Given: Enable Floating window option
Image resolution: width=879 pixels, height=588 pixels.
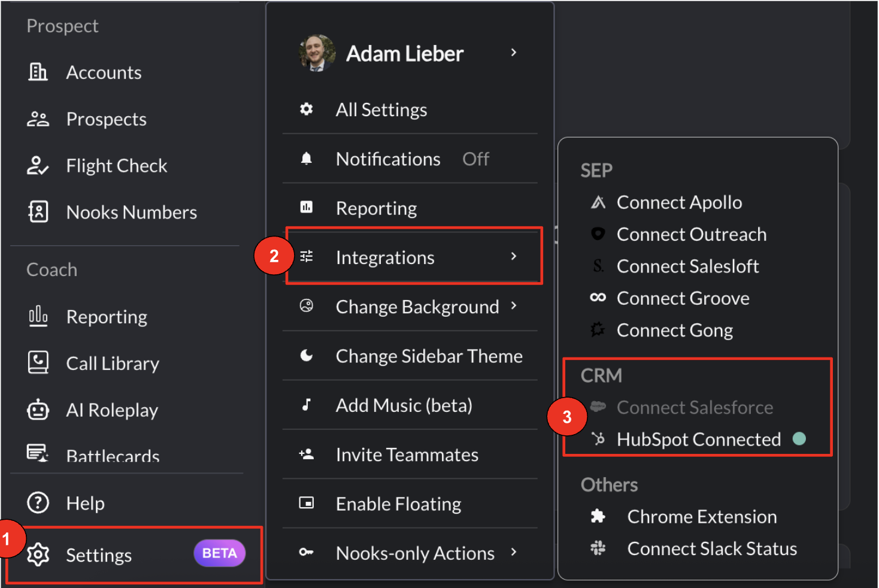Looking at the screenshot, I should coord(410,504).
